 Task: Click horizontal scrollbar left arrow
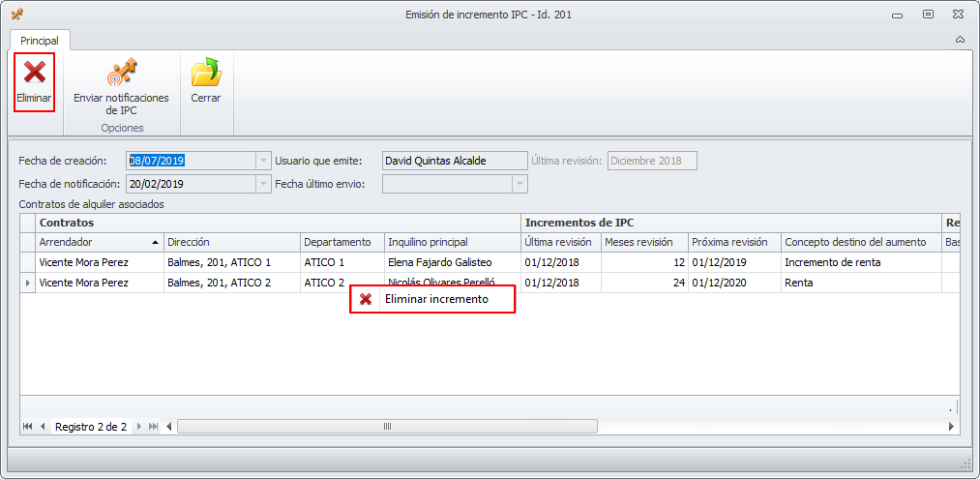pyautogui.click(x=168, y=427)
